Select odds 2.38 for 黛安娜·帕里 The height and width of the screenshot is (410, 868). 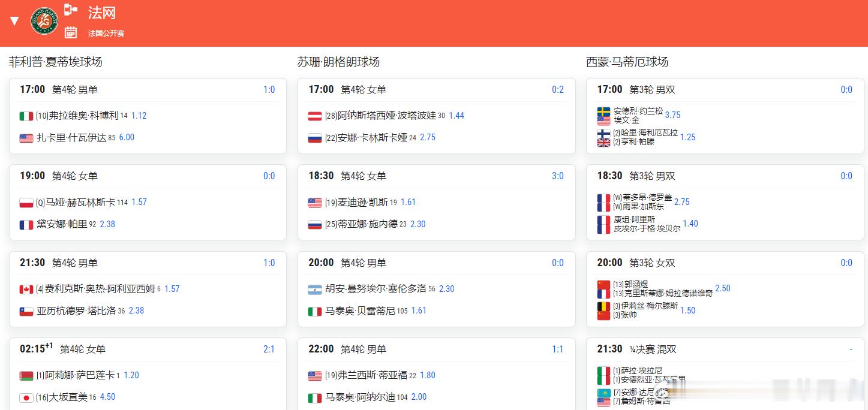pos(107,224)
